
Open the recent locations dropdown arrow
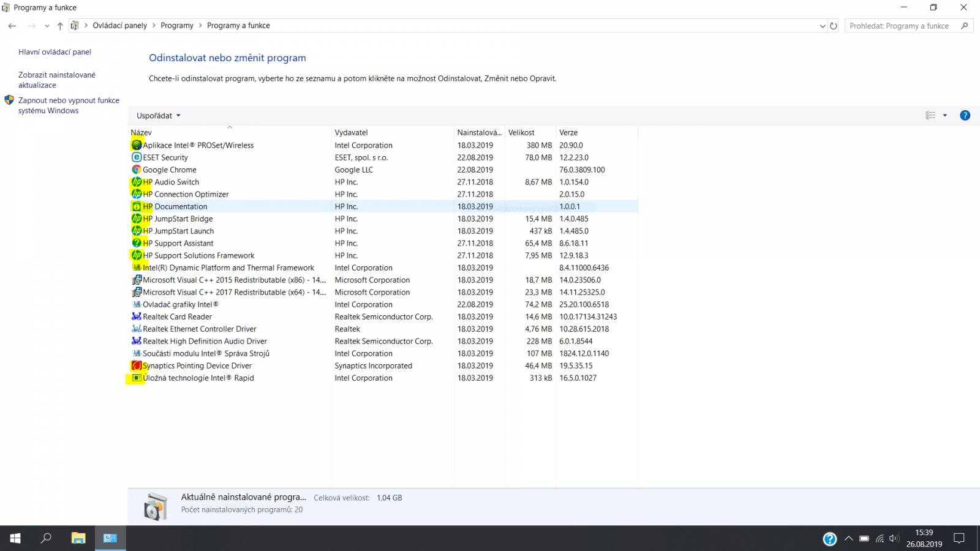click(x=47, y=26)
